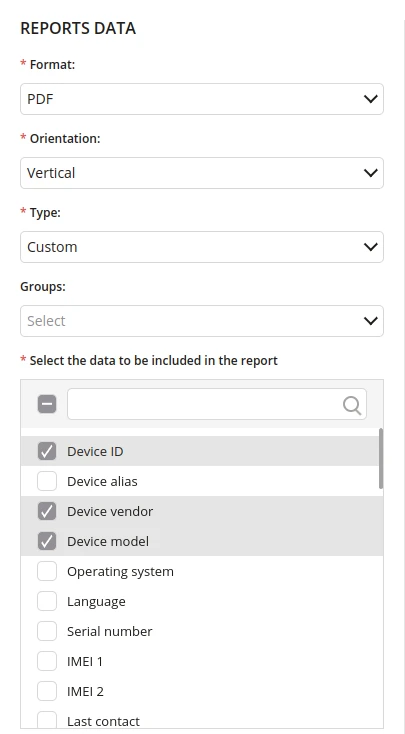Screen dimensions: 405x734
Task: Check the IMEI 2 checkbox
Action: [x=47, y=691]
